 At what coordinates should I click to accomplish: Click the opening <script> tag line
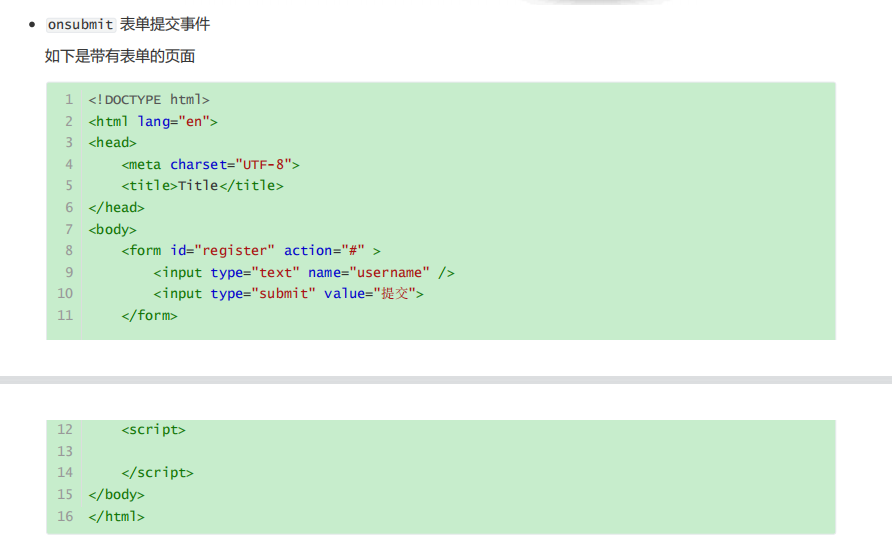tap(154, 430)
